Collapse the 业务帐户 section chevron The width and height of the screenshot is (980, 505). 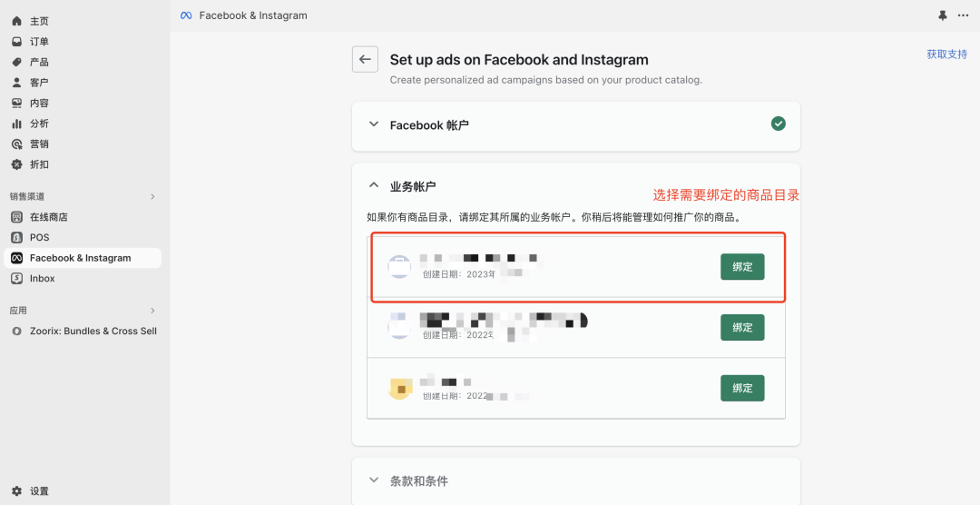click(x=374, y=185)
